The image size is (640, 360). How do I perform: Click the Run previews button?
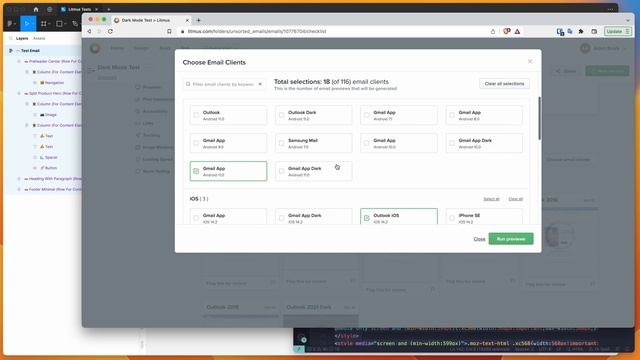coord(511,239)
